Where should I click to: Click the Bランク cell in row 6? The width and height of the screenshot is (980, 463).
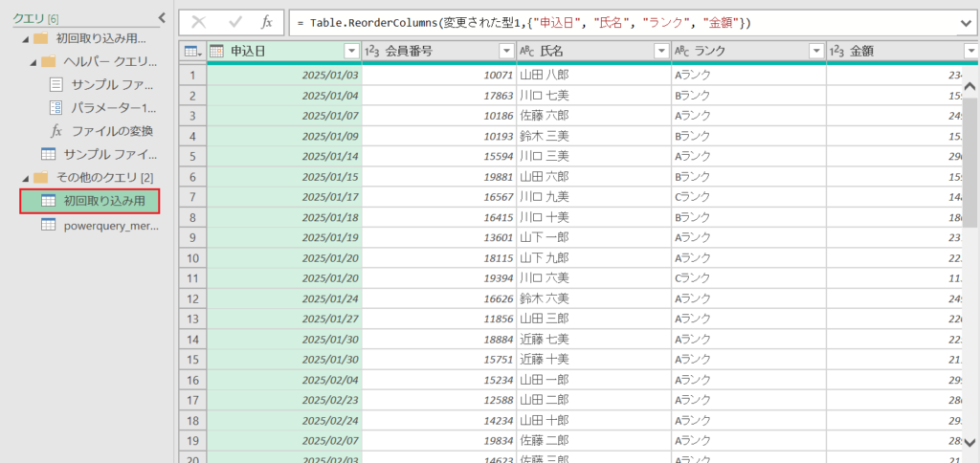pos(748,177)
